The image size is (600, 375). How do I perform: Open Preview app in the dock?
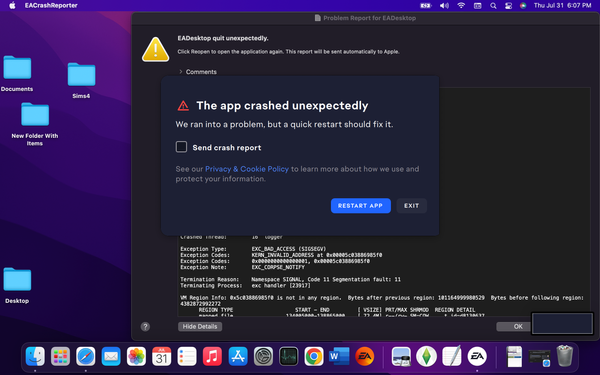pos(401,356)
